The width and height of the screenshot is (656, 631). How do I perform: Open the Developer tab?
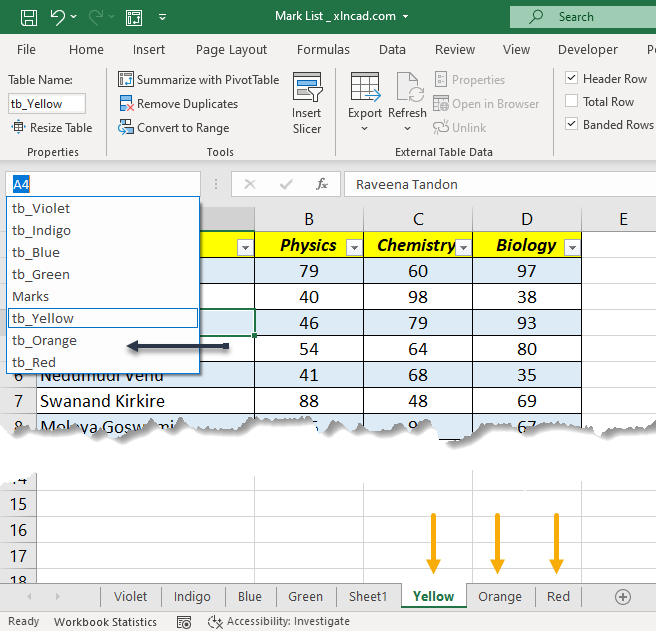pyautogui.click(x=587, y=50)
